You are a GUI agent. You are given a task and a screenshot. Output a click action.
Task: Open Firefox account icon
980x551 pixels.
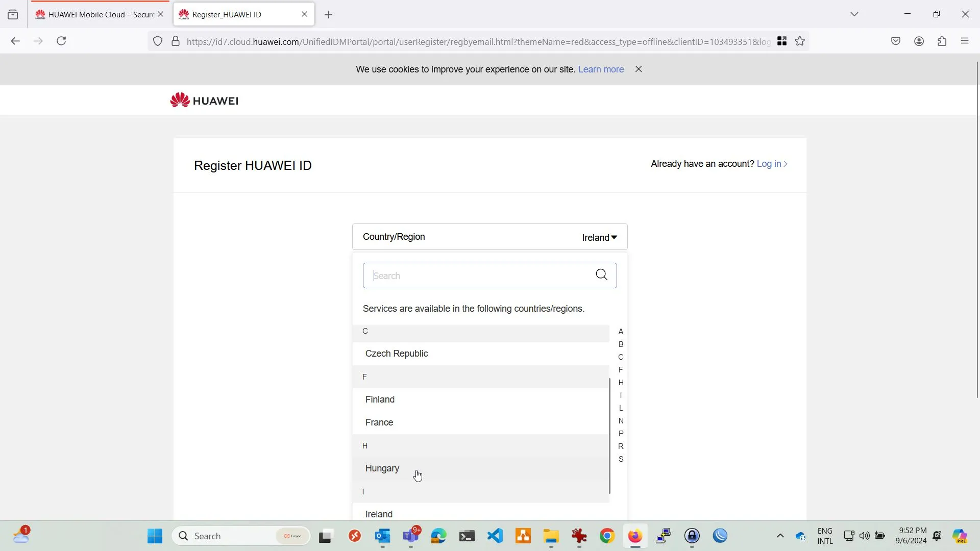(919, 41)
